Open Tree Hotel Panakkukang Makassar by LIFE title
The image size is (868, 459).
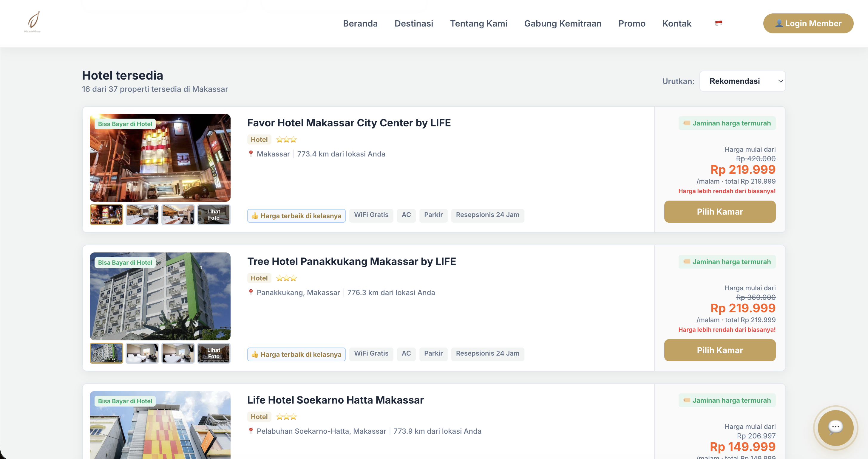pyautogui.click(x=351, y=261)
